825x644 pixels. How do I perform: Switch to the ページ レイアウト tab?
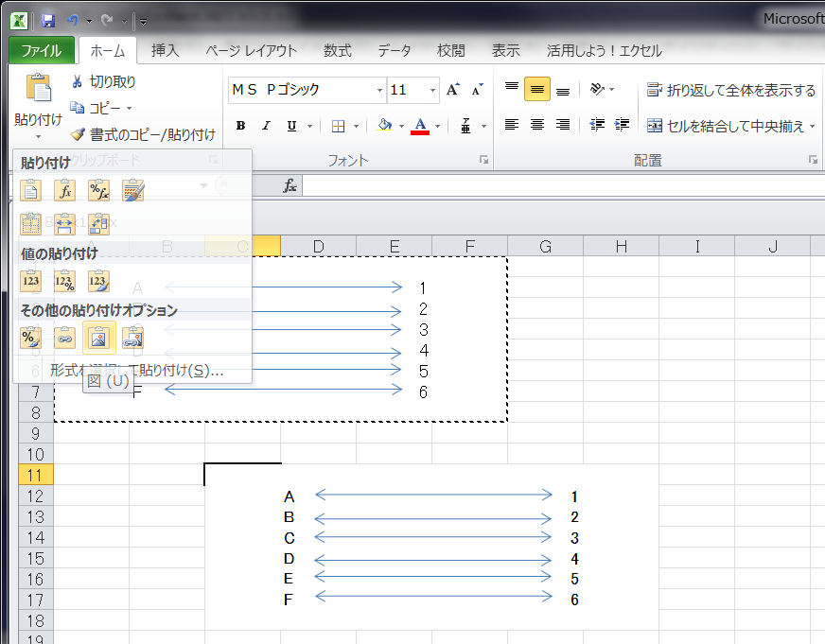[x=252, y=51]
